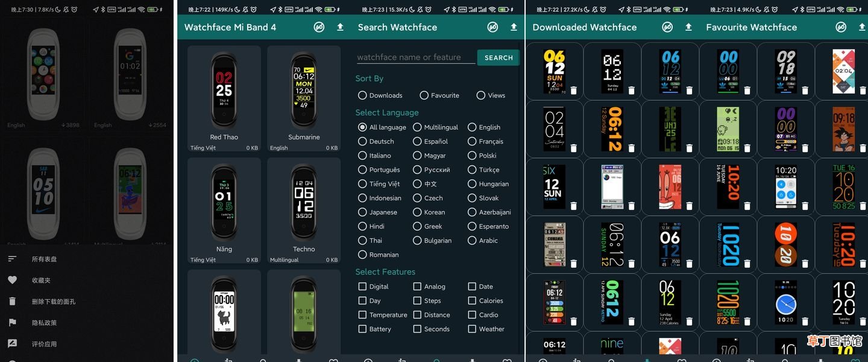
Task: Click the 'watchface name or feature' search field
Action: 416,57
